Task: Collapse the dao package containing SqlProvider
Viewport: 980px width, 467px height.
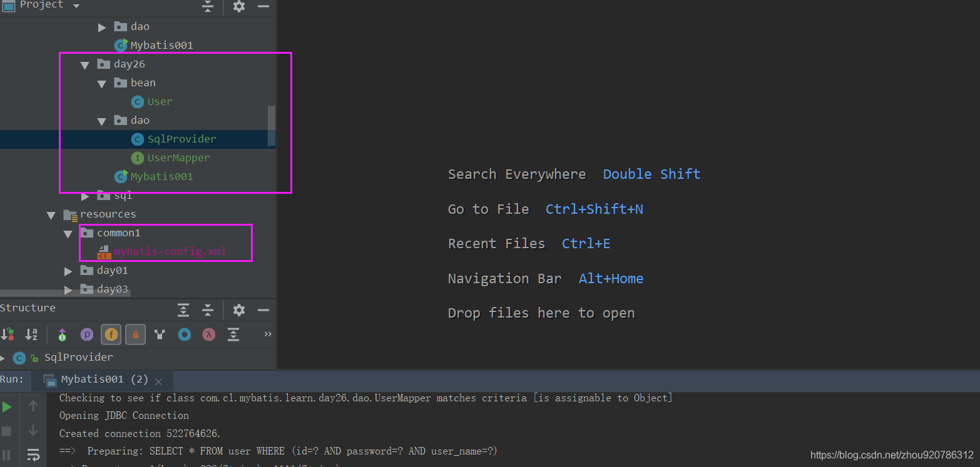Action: 102,121
